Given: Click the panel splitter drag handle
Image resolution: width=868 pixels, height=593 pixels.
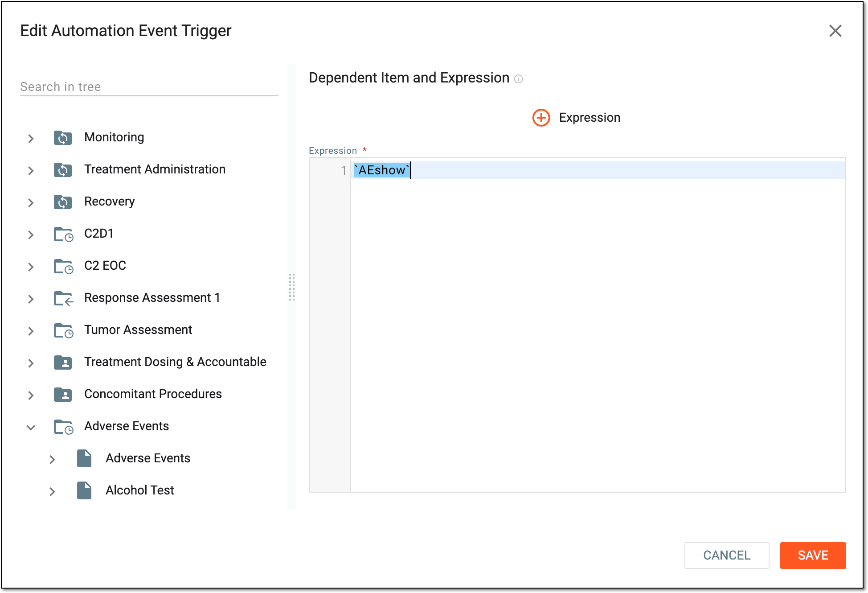Looking at the screenshot, I should 292,287.
